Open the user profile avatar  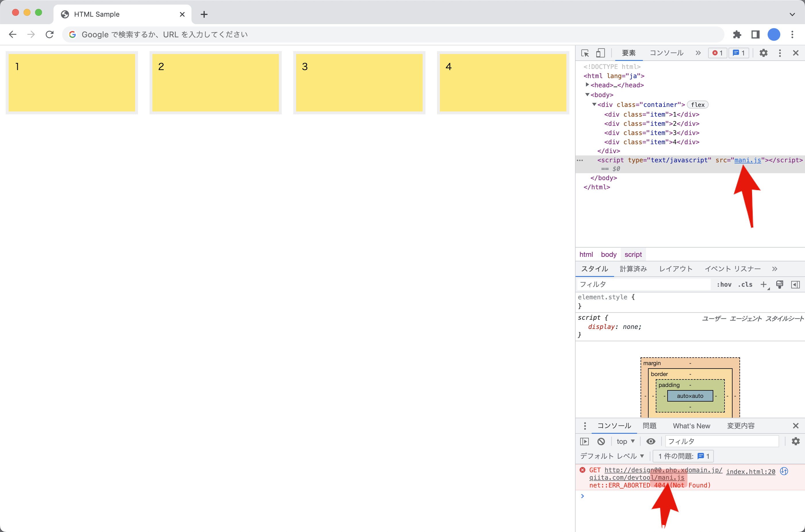pyautogui.click(x=774, y=34)
